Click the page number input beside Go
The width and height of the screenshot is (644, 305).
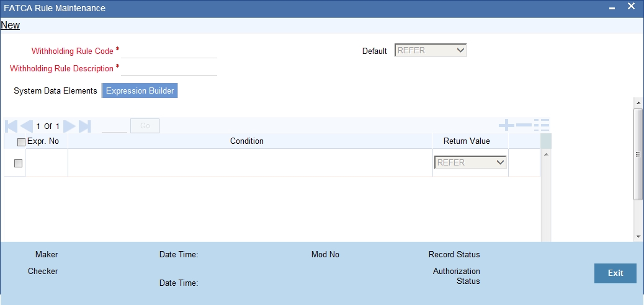(x=114, y=126)
